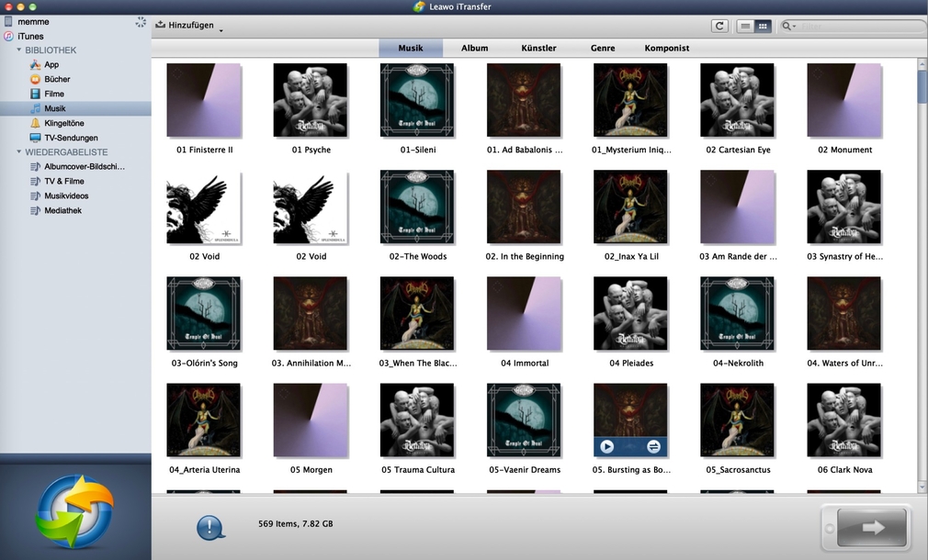Image resolution: width=928 pixels, height=560 pixels.
Task: Click the Filter search field
Action: pyautogui.click(x=854, y=27)
